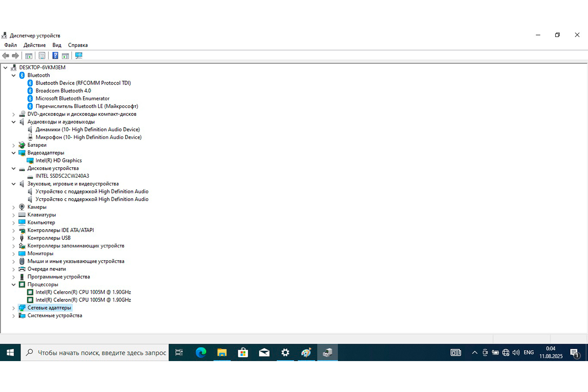This screenshot has height=392, width=588.
Task: Open Paint from the taskbar
Action: click(306, 352)
